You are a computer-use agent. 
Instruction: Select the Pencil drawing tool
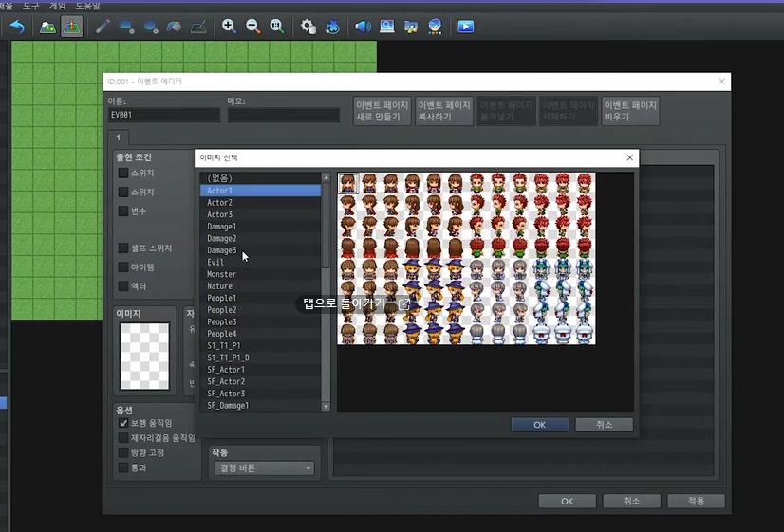(103, 27)
